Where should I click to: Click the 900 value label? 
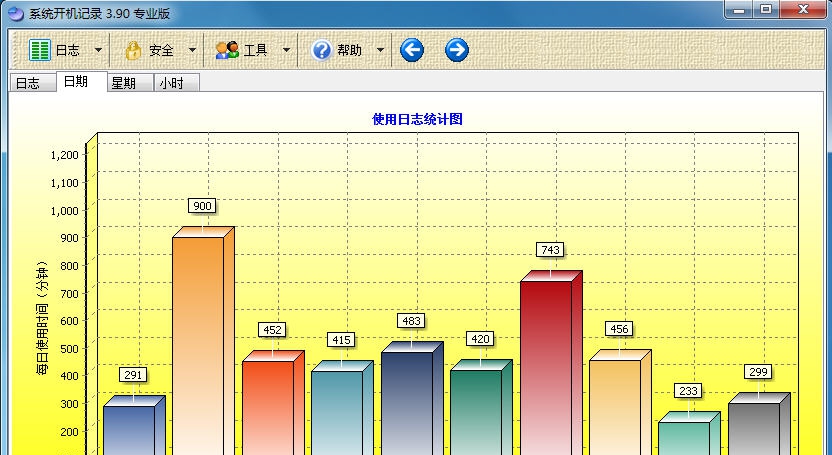click(202, 206)
